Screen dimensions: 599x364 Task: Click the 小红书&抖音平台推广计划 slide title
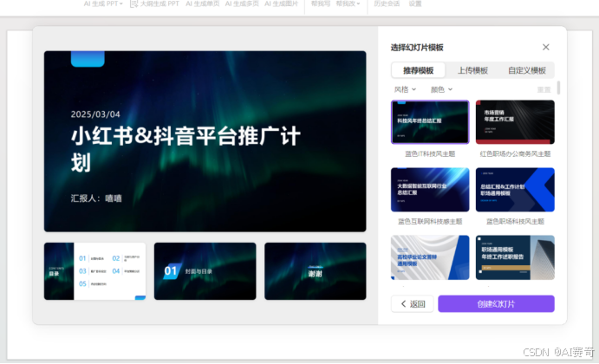186,149
